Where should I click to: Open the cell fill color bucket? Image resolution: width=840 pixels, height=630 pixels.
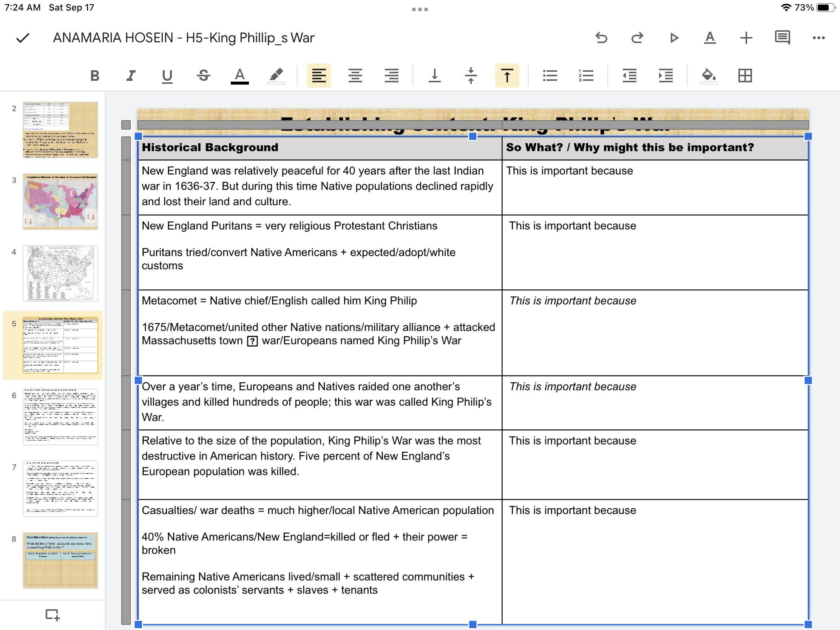coord(709,76)
